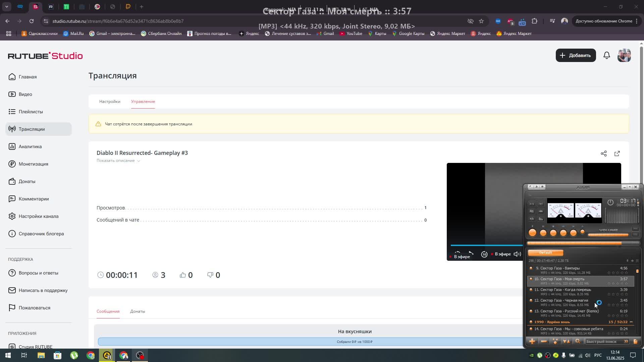This screenshot has height=362, width=644.
Task: Add files with AIMP plus button
Action: tap(532, 342)
